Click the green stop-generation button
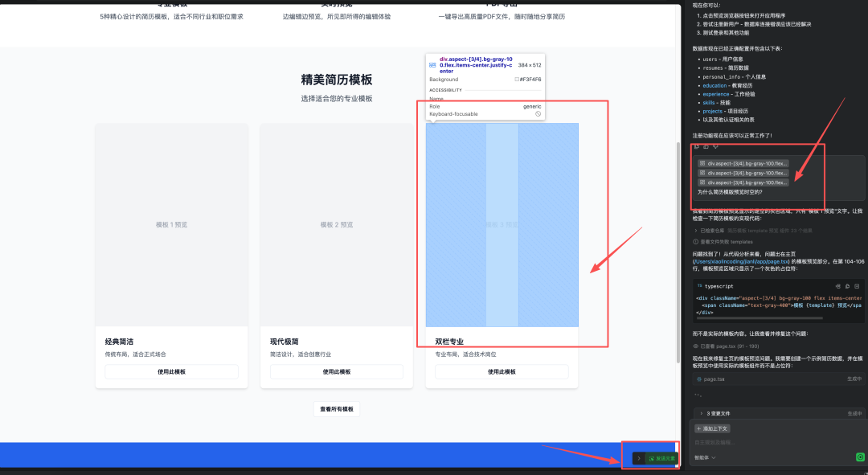868x475 pixels. click(x=860, y=457)
